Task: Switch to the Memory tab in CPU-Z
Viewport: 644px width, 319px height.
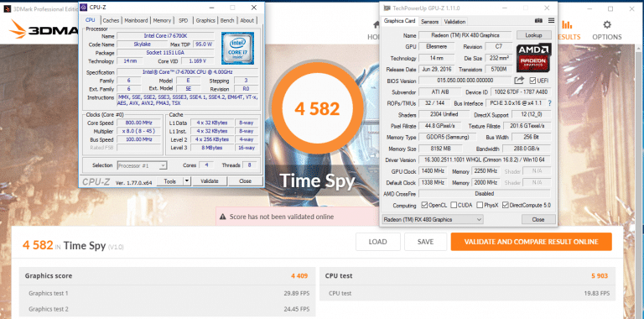Action: click(162, 20)
